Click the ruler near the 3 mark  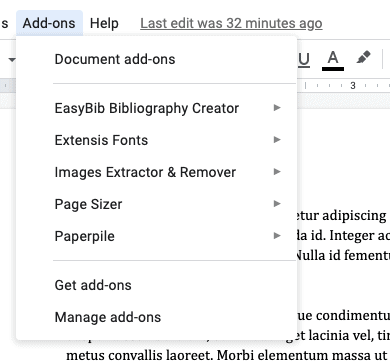point(353,86)
